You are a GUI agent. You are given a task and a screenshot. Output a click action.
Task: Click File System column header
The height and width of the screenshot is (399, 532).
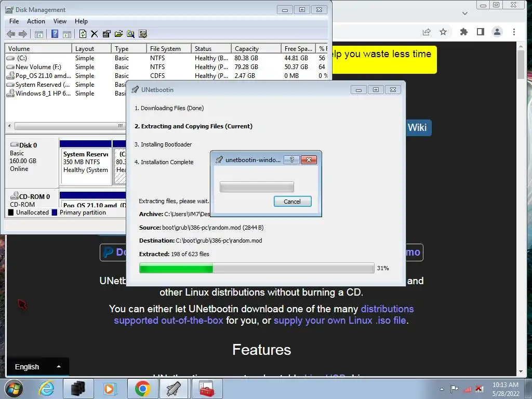coord(169,48)
